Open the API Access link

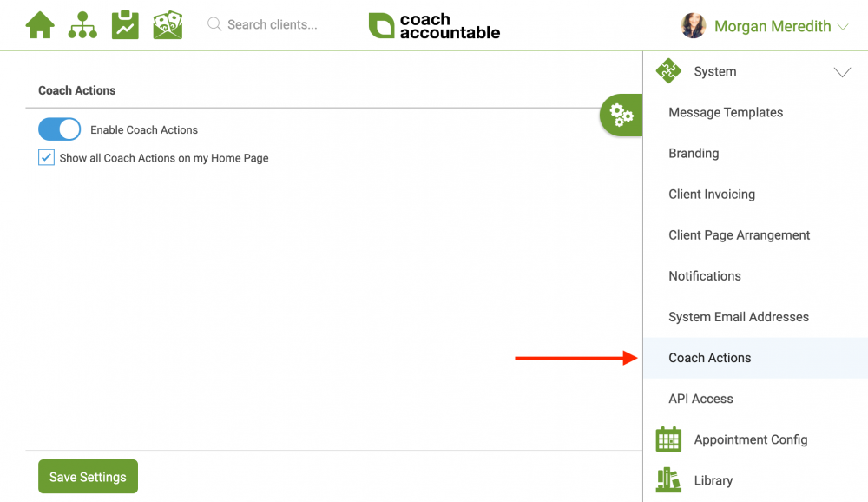pyautogui.click(x=700, y=399)
